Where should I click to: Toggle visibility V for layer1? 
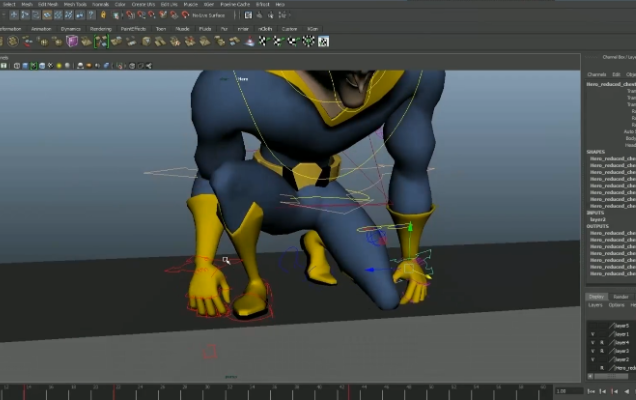[x=593, y=334]
